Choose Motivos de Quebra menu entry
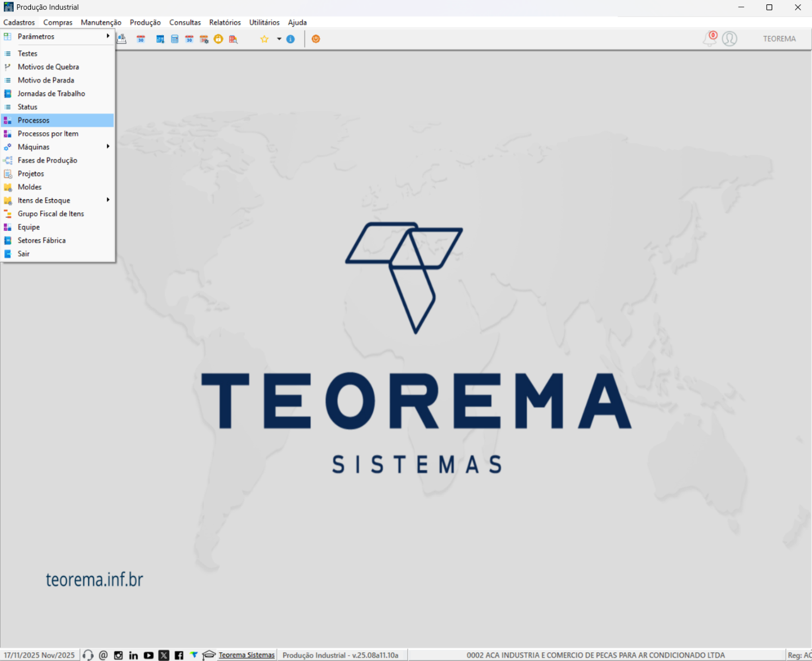The width and height of the screenshot is (812, 661). 58,67
